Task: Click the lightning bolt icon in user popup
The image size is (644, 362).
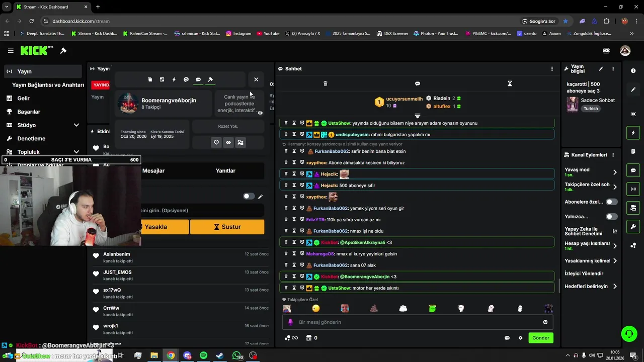Action: 174,79
